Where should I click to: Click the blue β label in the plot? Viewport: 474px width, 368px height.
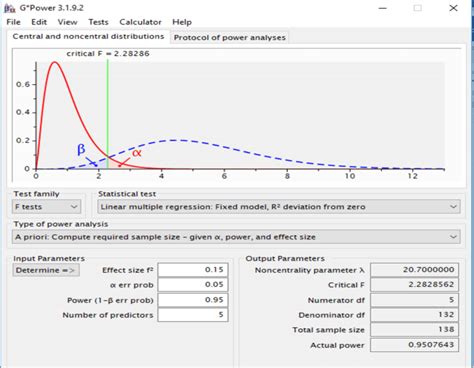point(81,149)
